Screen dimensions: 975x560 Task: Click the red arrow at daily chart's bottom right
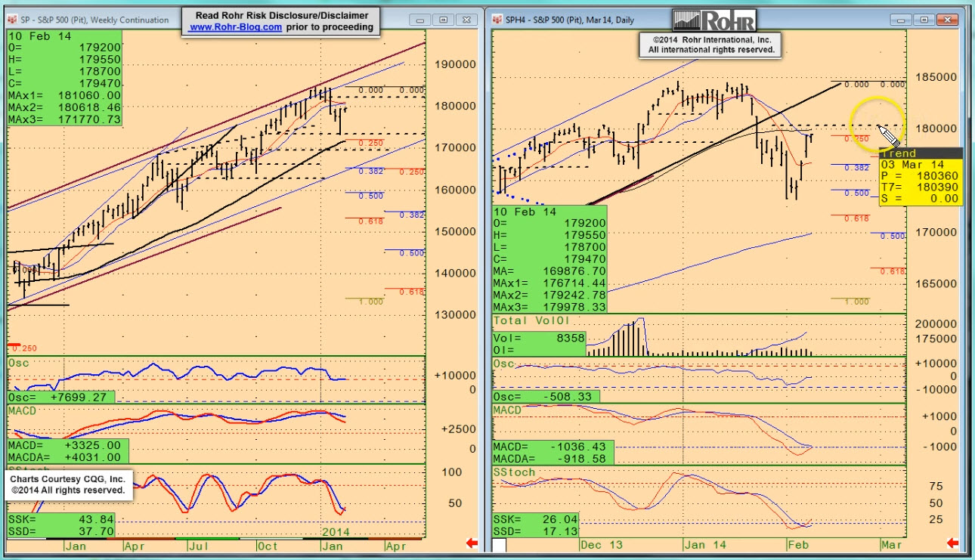tap(953, 543)
